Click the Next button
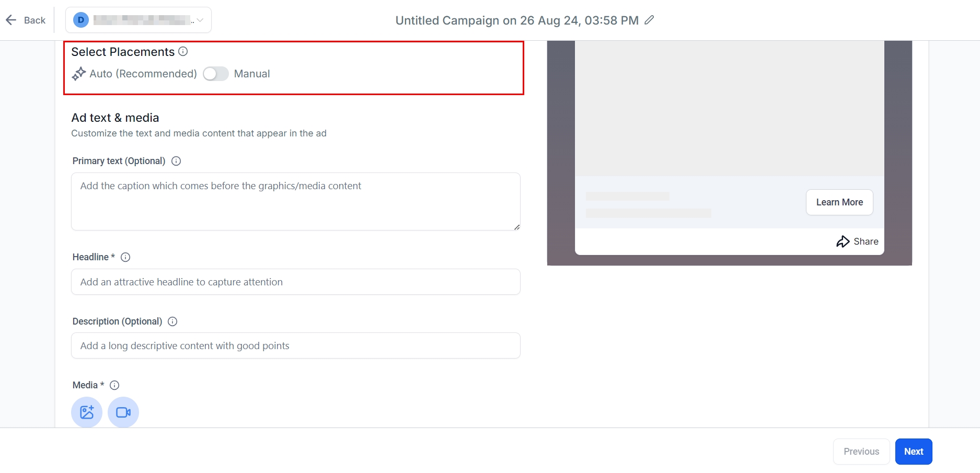Image resolution: width=980 pixels, height=473 pixels. pos(913,452)
